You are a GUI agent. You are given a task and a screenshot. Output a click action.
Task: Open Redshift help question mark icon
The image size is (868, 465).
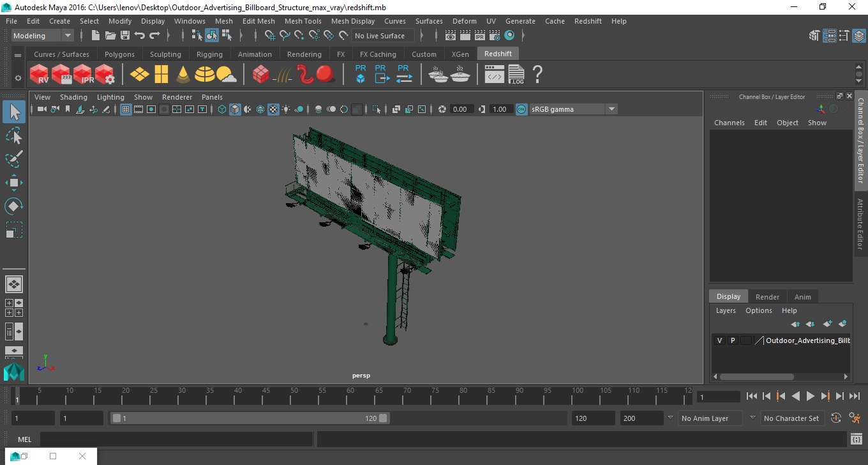coord(537,75)
